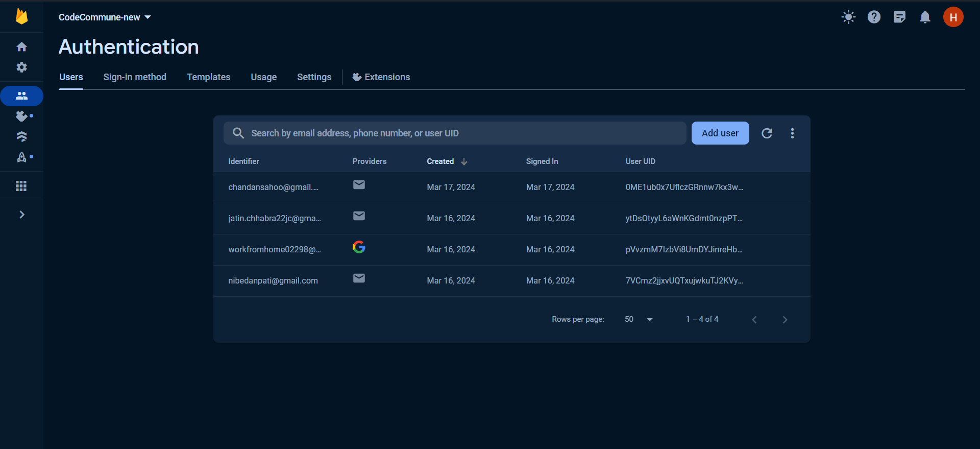This screenshot has height=449, width=980.
Task: Open the account avatar H
Action: pos(953,17)
